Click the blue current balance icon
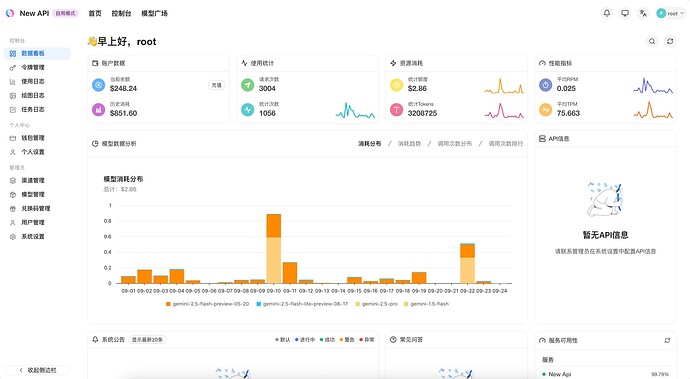 (99, 85)
